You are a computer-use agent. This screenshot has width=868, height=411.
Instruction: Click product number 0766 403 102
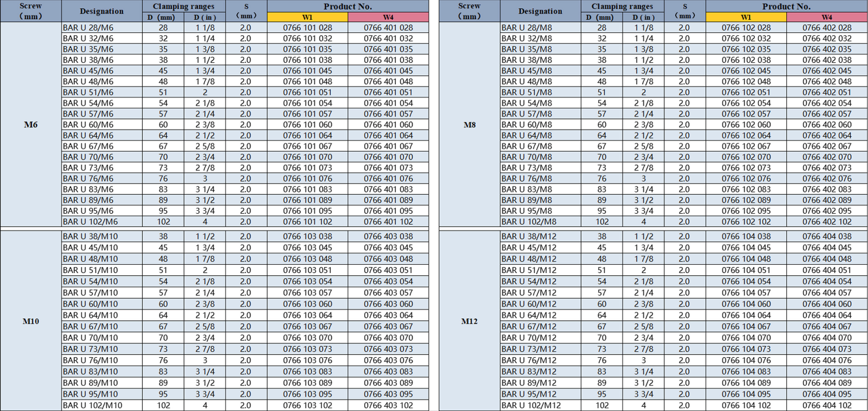(388, 406)
